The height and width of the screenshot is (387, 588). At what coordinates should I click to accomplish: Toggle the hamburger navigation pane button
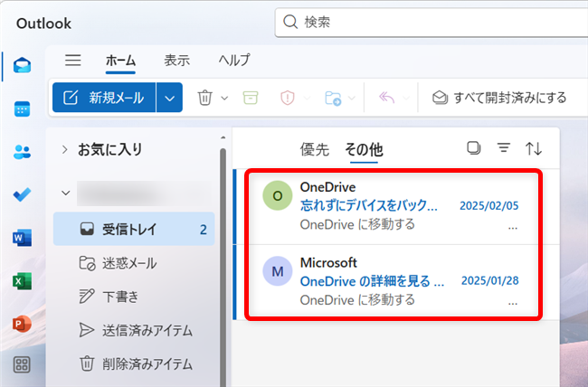tap(73, 61)
